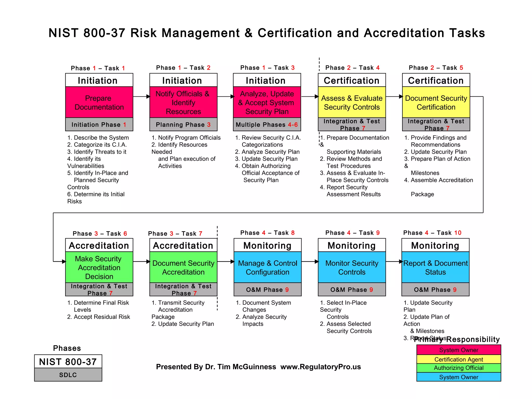Image resolution: width=532 pixels, height=399 pixels.
Task: Select the Report & Document Status box
Action: click(435, 267)
